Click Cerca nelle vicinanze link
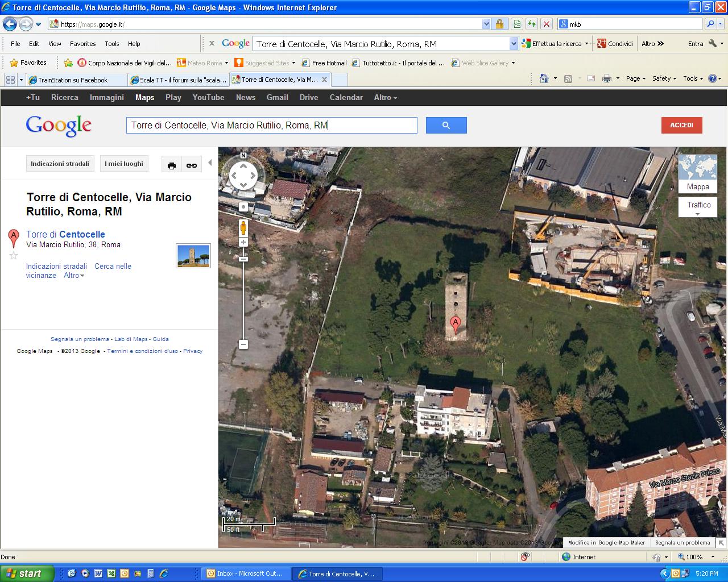The image size is (728, 582). (x=78, y=271)
